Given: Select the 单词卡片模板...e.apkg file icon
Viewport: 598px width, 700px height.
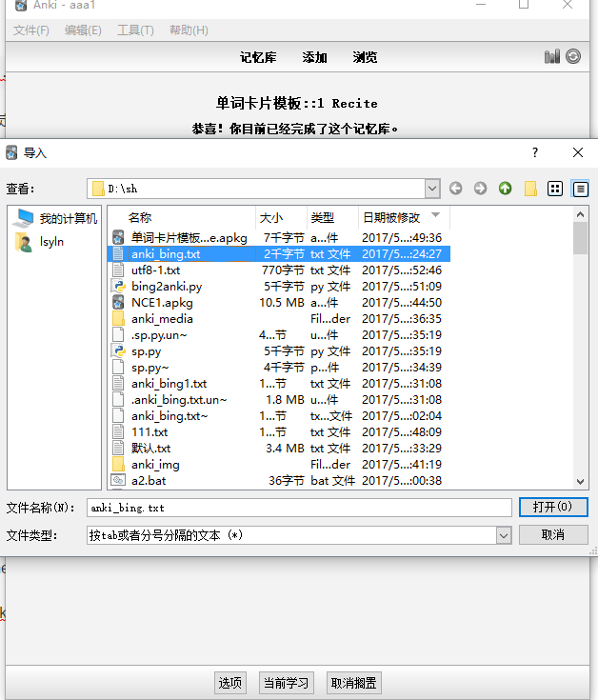Looking at the screenshot, I should tap(118, 237).
